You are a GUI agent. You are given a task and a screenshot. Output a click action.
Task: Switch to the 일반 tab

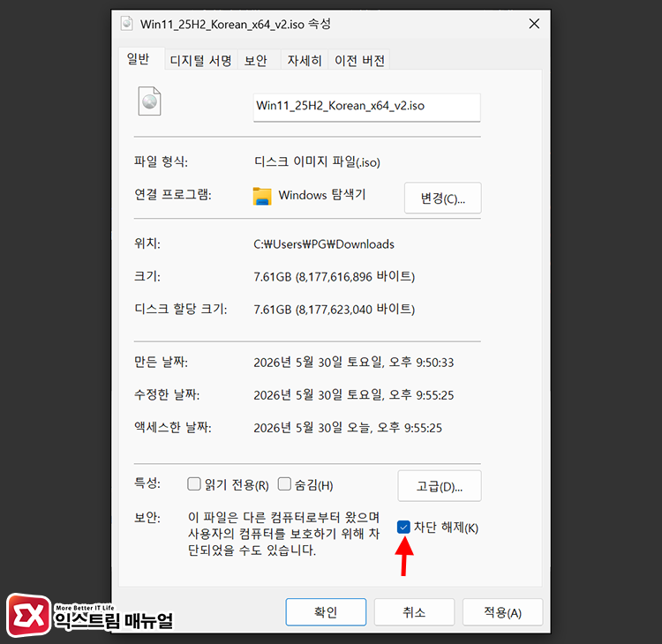[138, 59]
